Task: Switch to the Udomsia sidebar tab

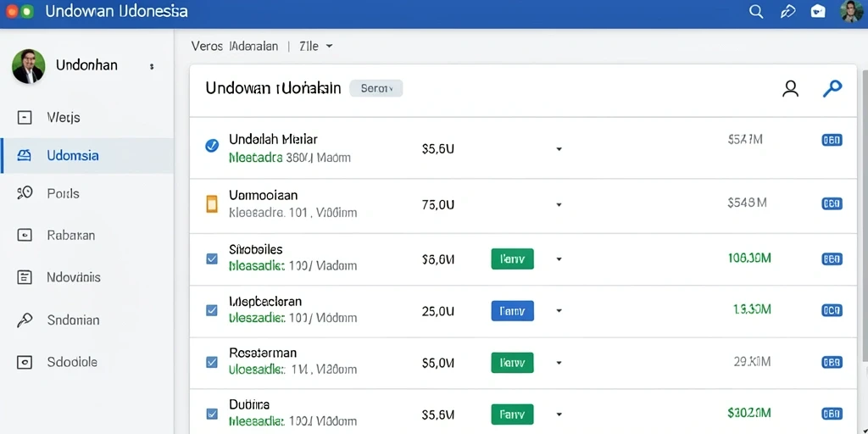Action: coord(87,156)
